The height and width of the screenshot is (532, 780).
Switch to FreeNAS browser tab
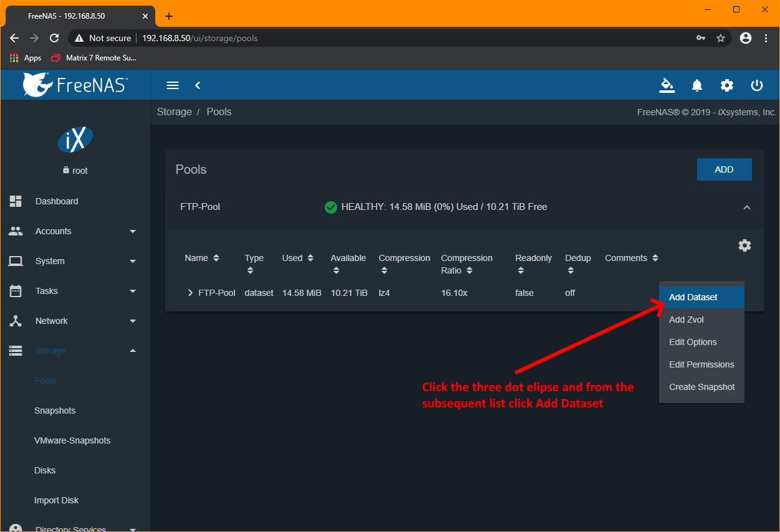click(80, 16)
